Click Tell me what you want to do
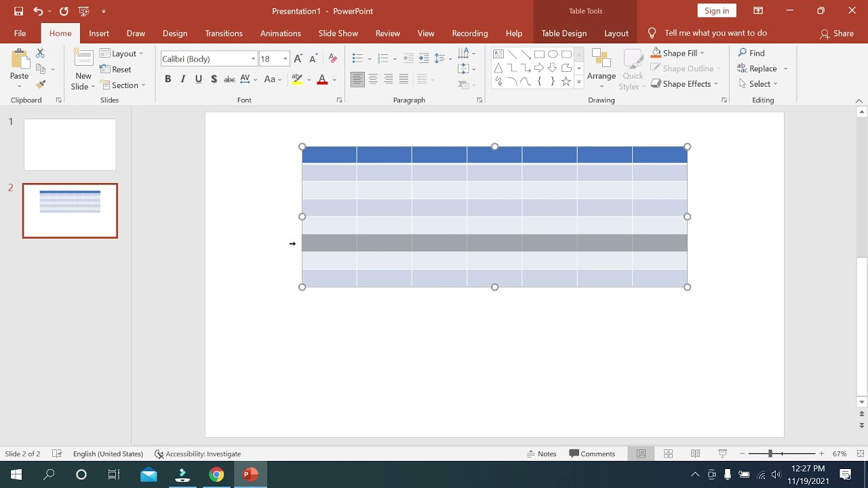 point(715,33)
